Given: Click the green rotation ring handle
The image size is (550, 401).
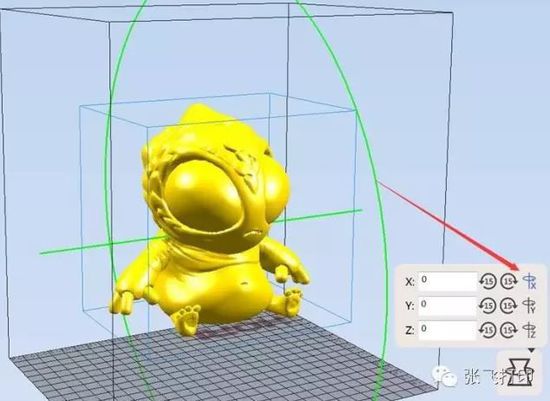Looking at the screenshot, I should (377, 182).
